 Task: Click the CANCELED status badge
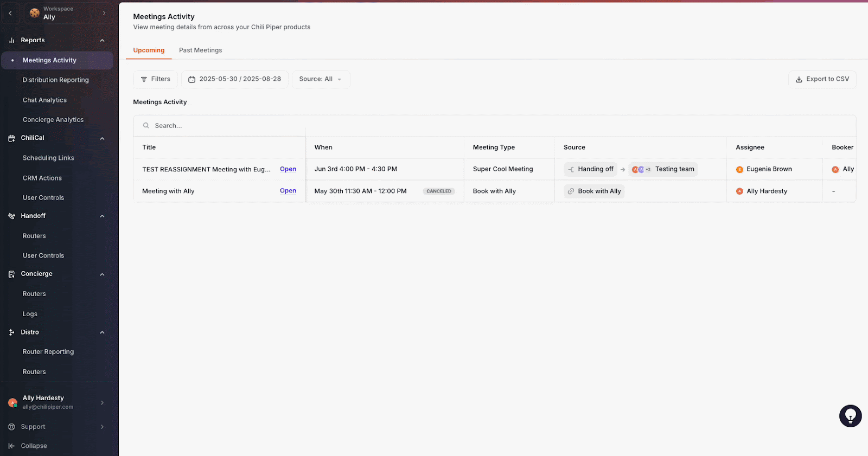point(439,191)
